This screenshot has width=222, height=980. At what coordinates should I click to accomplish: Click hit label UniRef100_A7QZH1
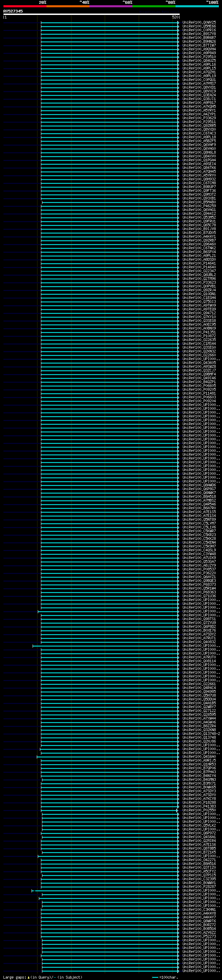(199, 72)
